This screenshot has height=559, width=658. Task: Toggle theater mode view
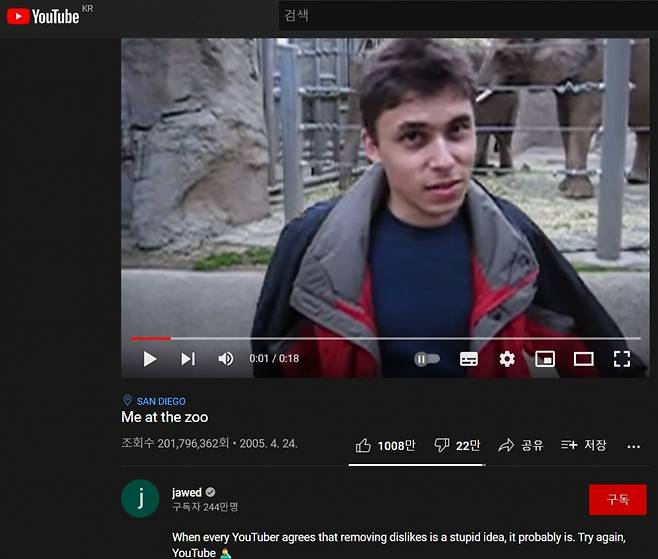583,359
